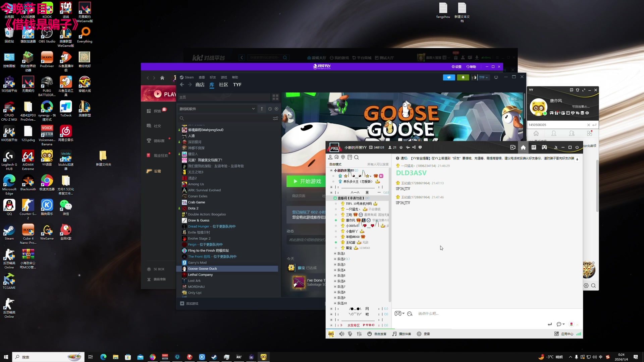This screenshot has height=362, width=644.
Task: Mute the YY speaker icon
Action: [x=341, y=334]
